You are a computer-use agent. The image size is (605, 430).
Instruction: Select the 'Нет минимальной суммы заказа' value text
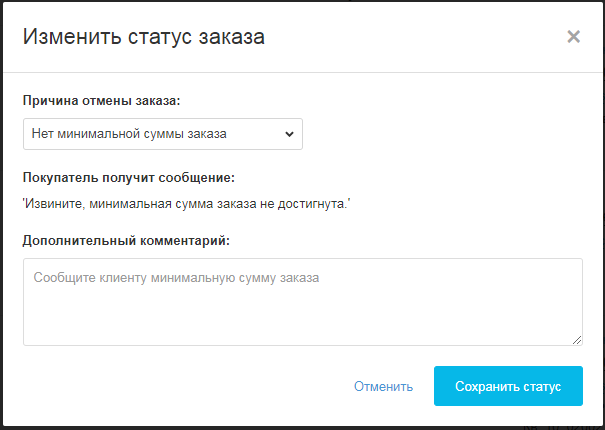130,133
